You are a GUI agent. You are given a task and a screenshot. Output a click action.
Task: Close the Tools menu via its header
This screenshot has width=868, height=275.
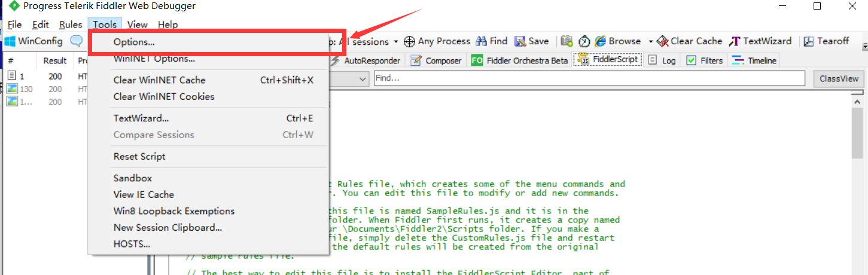[105, 25]
